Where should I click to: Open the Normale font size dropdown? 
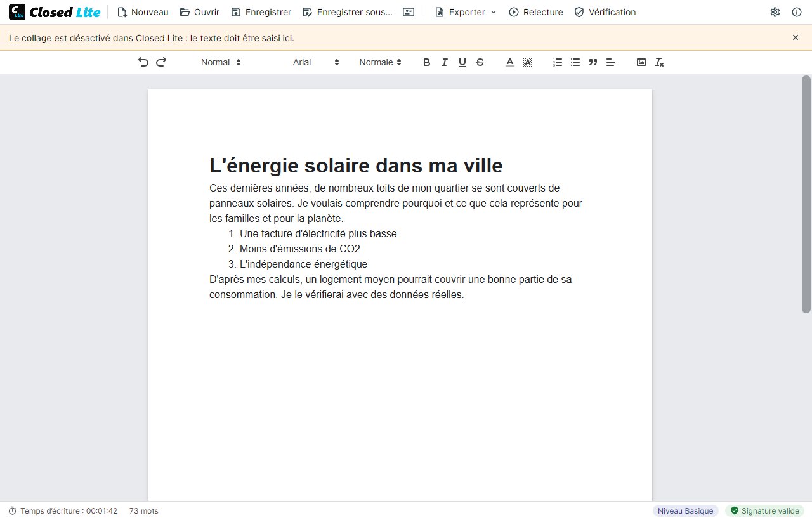click(x=381, y=62)
